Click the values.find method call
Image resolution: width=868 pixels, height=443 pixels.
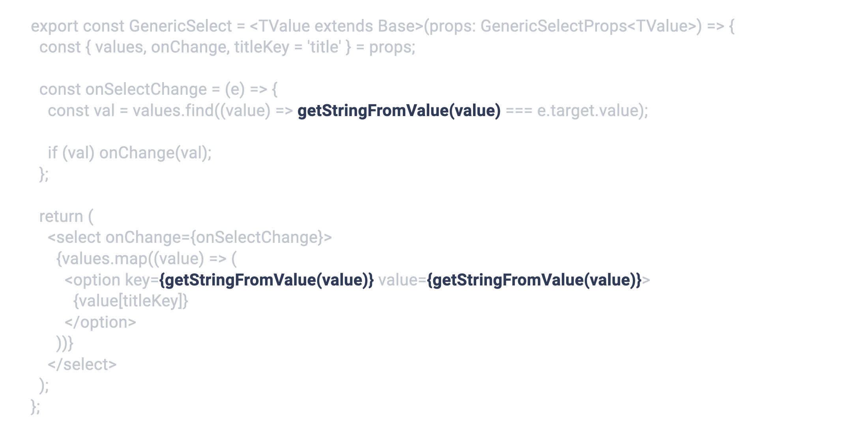point(173,111)
